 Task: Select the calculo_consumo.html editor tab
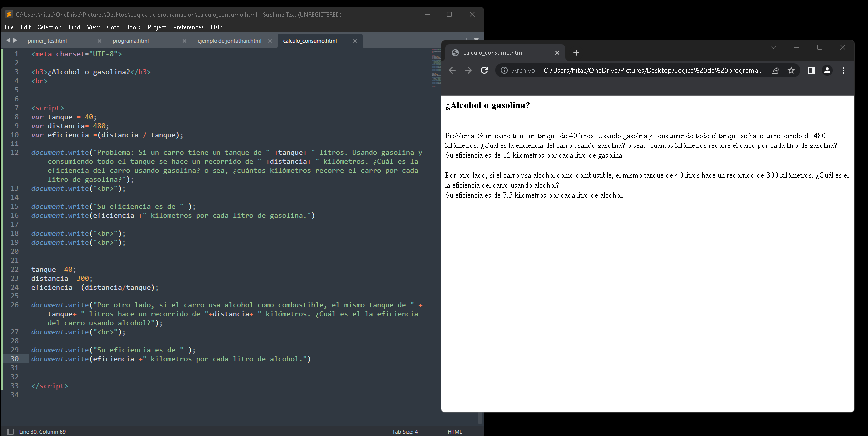click(319, 41)
